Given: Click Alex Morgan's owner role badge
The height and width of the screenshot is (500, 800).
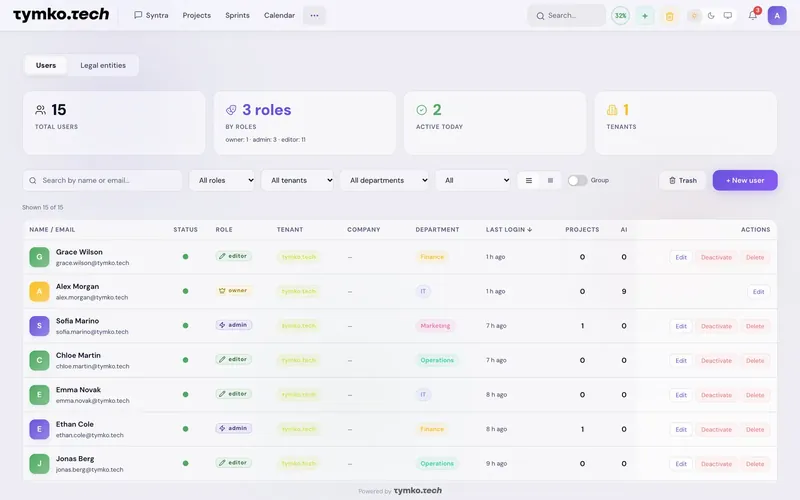Looking at the screenshot, I should (233, 290).
